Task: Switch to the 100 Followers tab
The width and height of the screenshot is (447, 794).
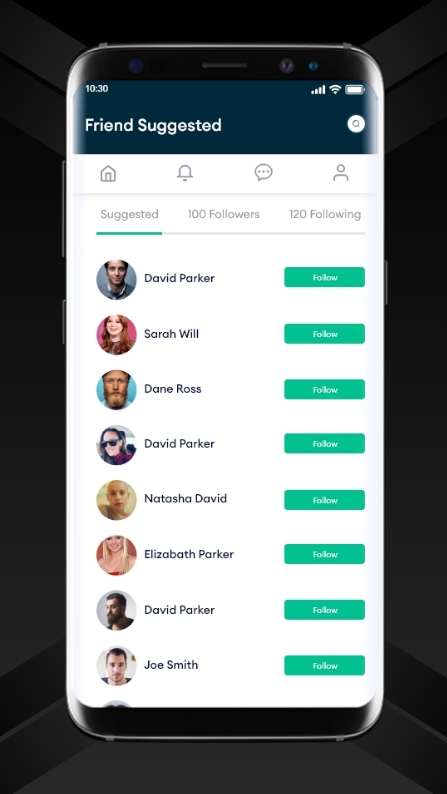Action: coord(224,214)
